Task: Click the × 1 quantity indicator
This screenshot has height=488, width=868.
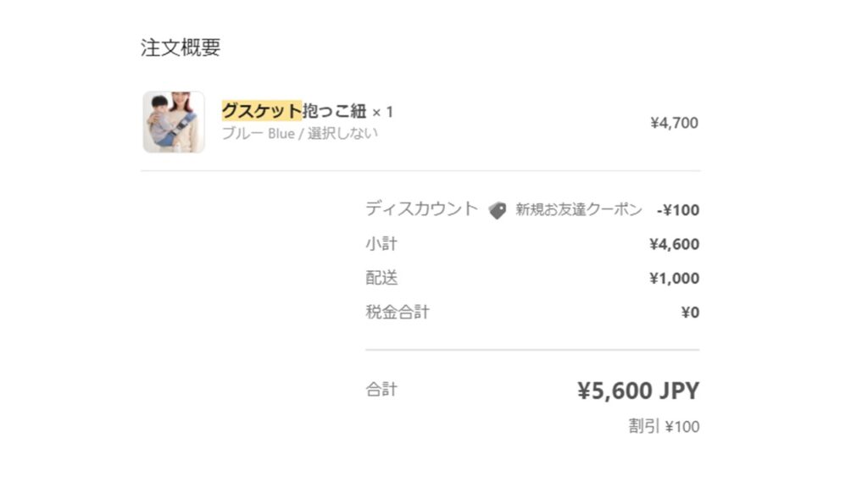Action: click(x=382, y=113)
